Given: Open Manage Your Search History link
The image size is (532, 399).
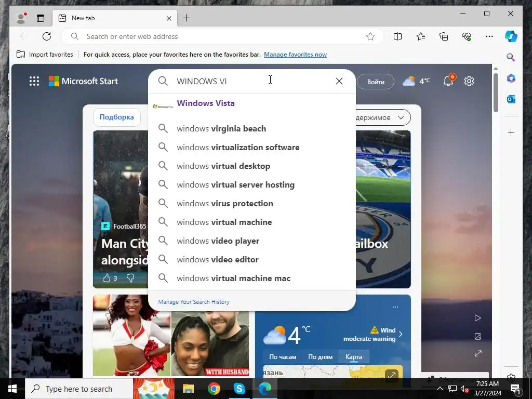Looking at the screenshot, I should 194,302.
